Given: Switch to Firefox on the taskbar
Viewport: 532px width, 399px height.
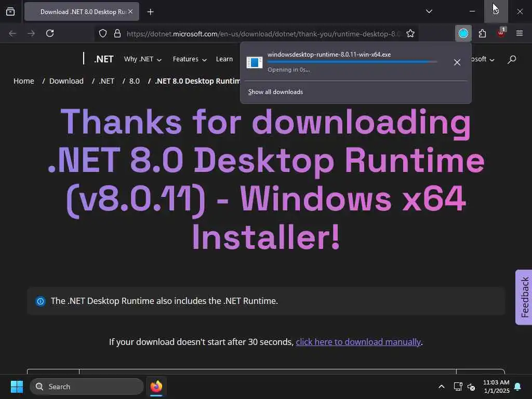Looking at the screenshot, I should (x=156, y=387).
